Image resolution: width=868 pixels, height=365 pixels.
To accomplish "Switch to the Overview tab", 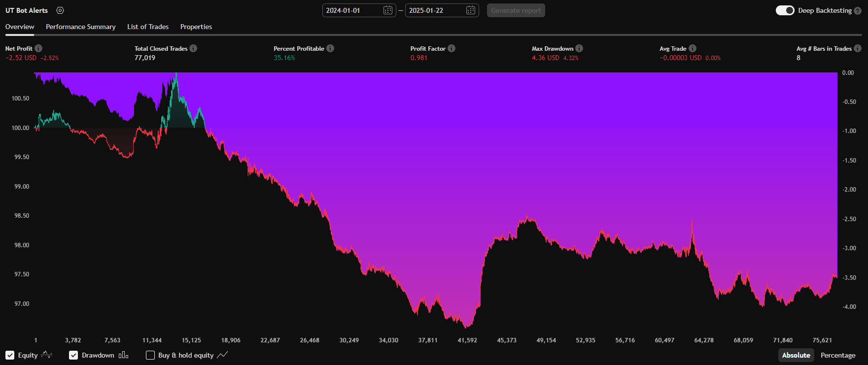I will click(20, 27).
